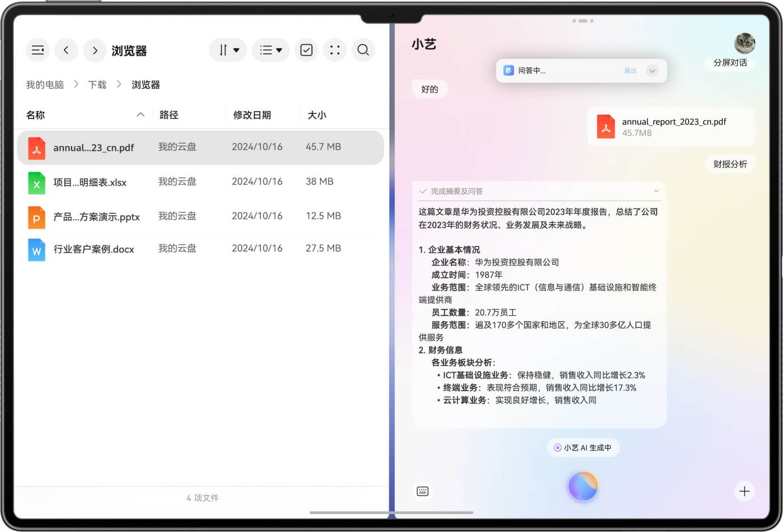Click the search magnifier icon
This screenshot has height=532, width=783.
pyautogui.click(x=364, y=50)
